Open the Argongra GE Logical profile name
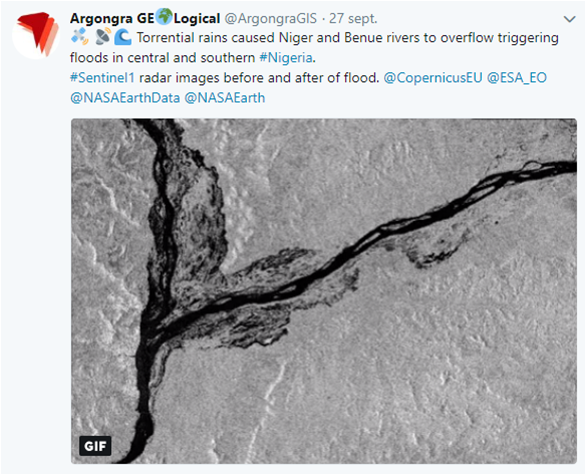This screenshot has height=475, width=586. (145, 18)
